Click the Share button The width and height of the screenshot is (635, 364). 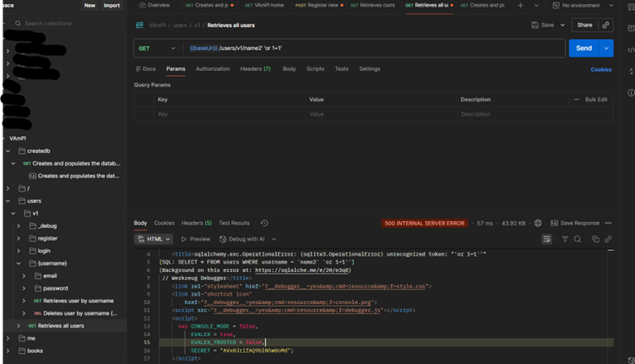click(x=584, y=25)
